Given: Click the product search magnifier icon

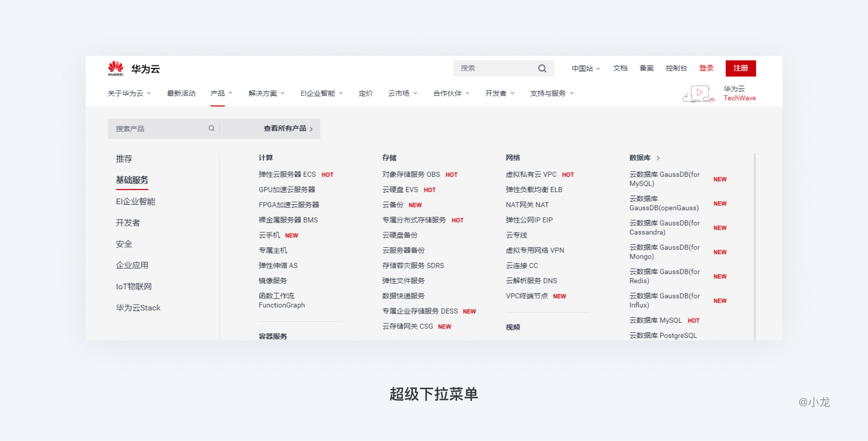Looking at the screenshot, I should 211,129.
